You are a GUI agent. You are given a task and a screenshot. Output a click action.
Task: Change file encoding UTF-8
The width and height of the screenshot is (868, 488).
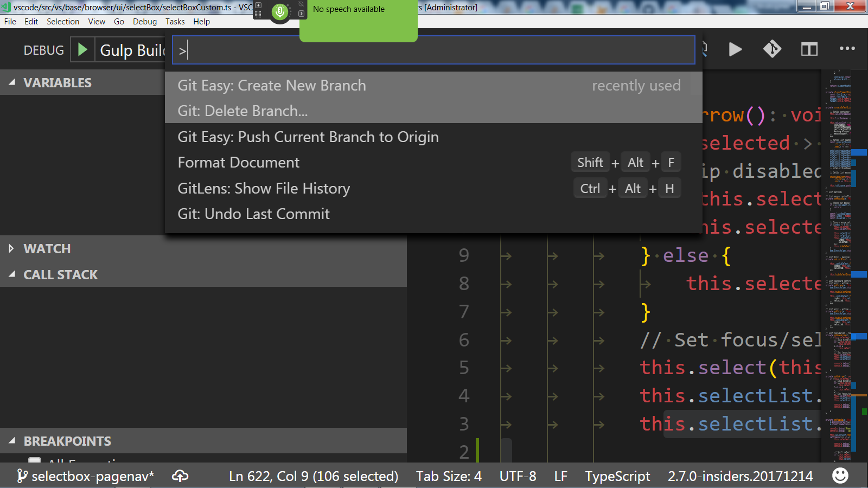pyautogui.click(x=518, y=476)
